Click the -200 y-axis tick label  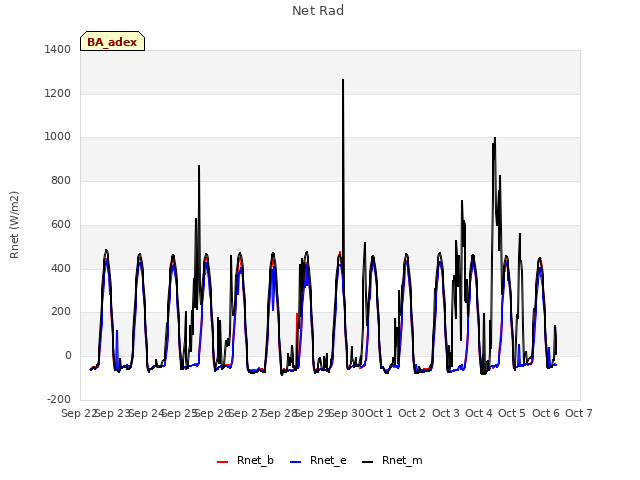coord(59,399)
